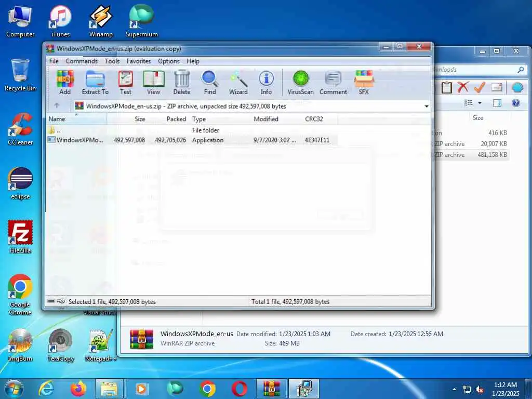The image size is (532, 399).
Task: Click the Extract To toolbar icon
Action: click(95, 83)
